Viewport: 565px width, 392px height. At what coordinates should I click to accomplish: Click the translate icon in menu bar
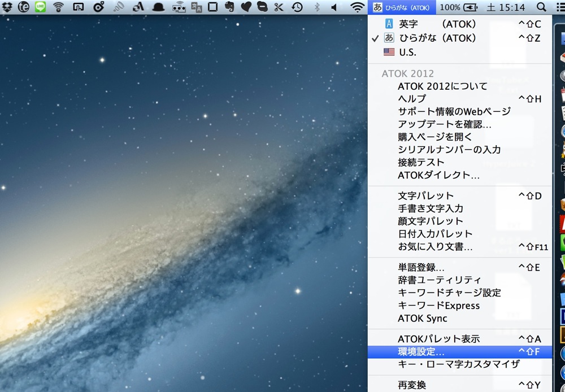[x=197, y=7]
